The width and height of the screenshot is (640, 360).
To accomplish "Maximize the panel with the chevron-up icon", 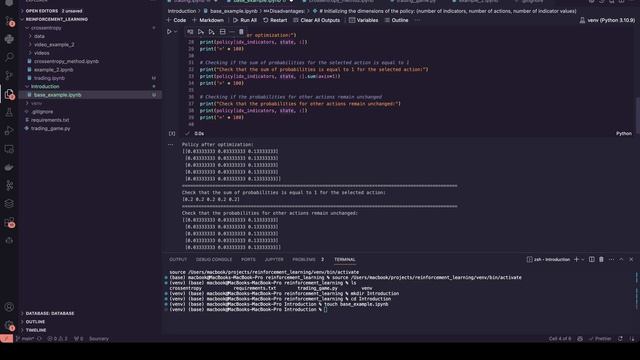I will click(x=621, y=259).
